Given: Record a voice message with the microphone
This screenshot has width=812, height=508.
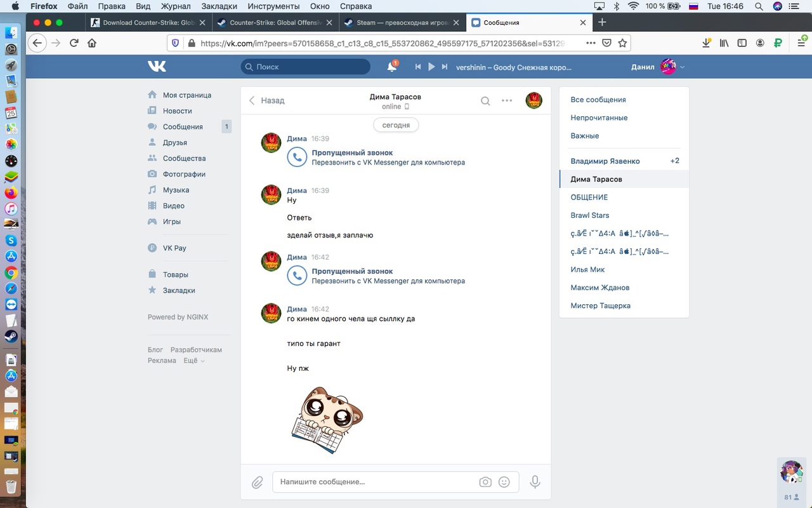Looking at the screenshot, I should coord(535,482).
